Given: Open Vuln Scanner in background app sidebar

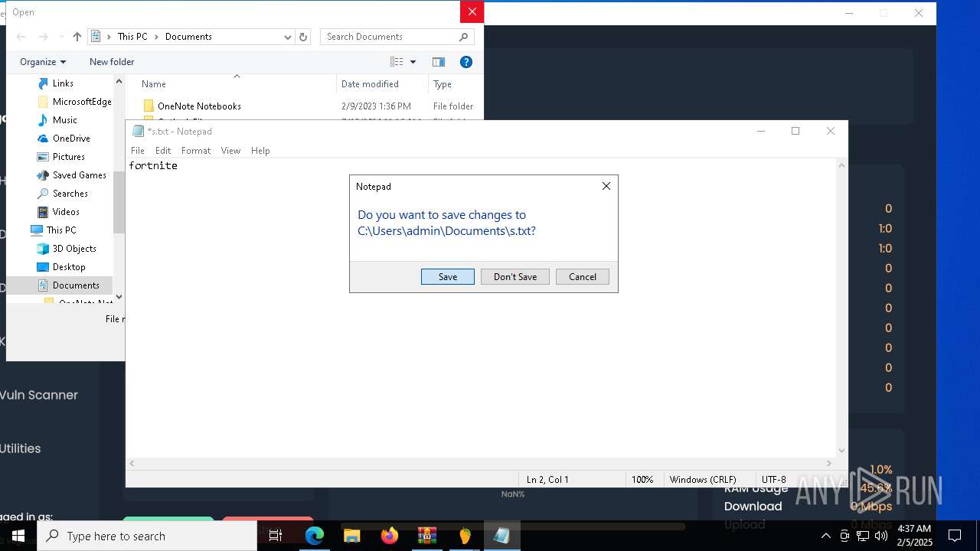Looking at the screenshot, I should point(39,395).
